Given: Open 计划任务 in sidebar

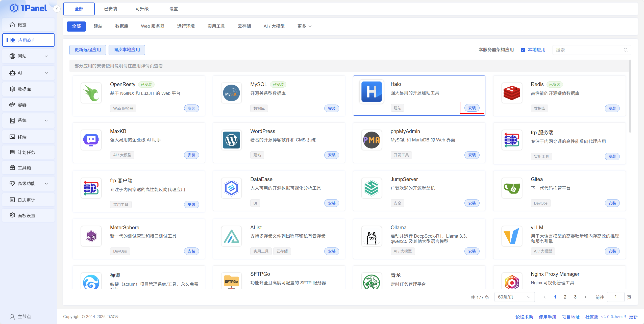Looking at the screenshot, I should pyautogui.click(x=28, y=152).
